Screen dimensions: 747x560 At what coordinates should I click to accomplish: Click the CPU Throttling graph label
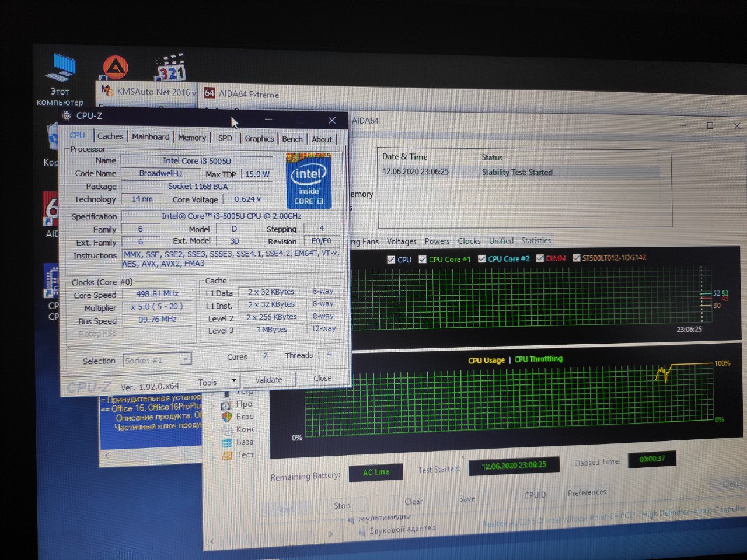(x=539, y=359)
